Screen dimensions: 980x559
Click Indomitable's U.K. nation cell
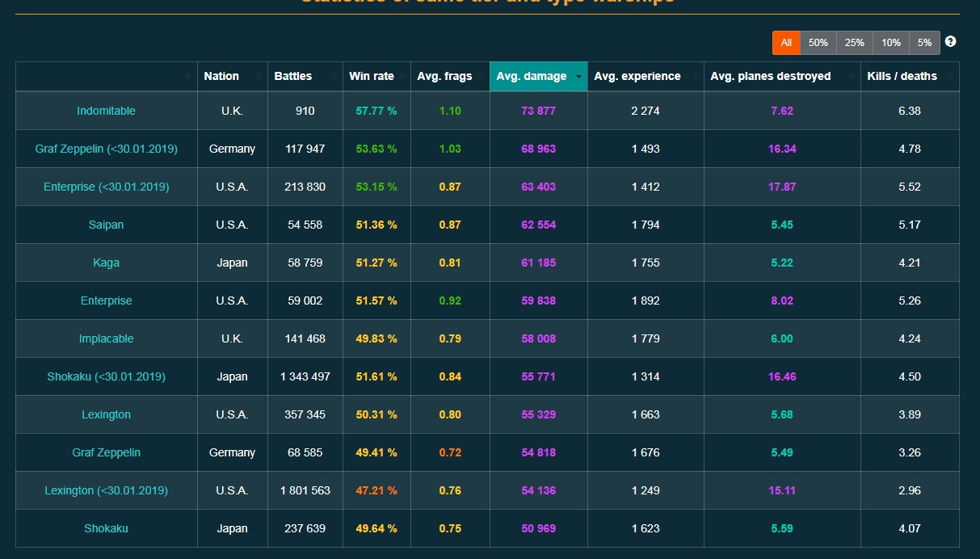(232, 111)
